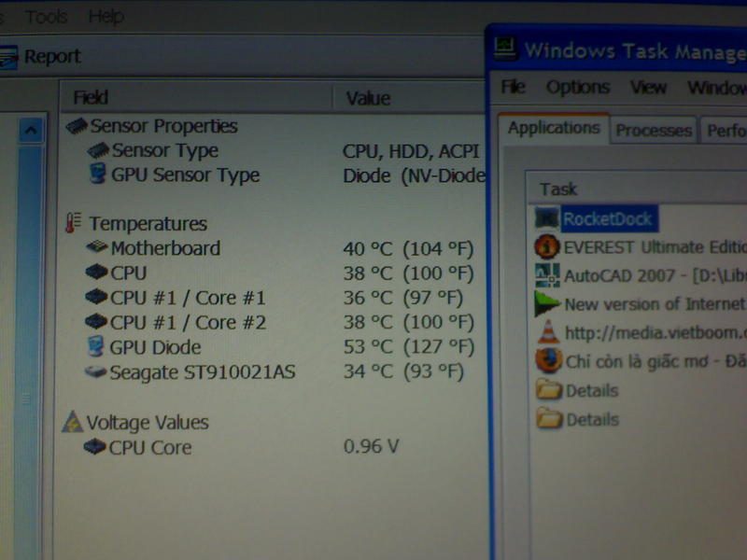Click the Value column header
This screenshot has height=560, width=747.
click(x=368, y=98)
